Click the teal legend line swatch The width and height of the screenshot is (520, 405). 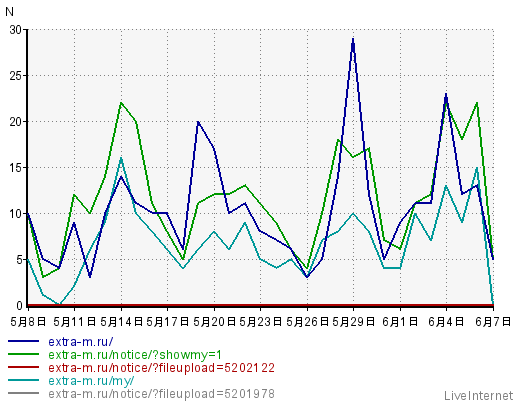[24, 380]
